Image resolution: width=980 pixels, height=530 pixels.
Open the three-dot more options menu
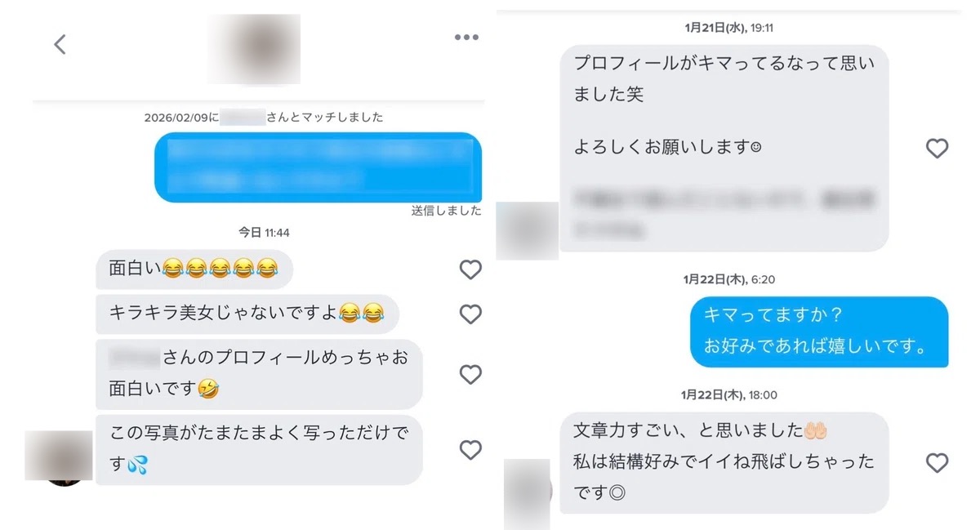(x=465, y=37)
